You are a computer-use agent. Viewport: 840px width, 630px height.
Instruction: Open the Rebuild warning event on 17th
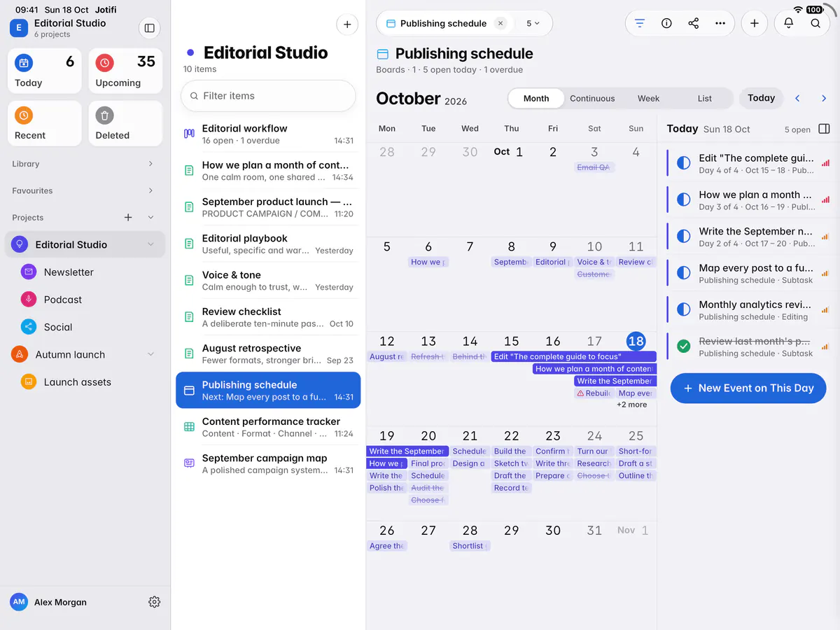tap(594, 393)
